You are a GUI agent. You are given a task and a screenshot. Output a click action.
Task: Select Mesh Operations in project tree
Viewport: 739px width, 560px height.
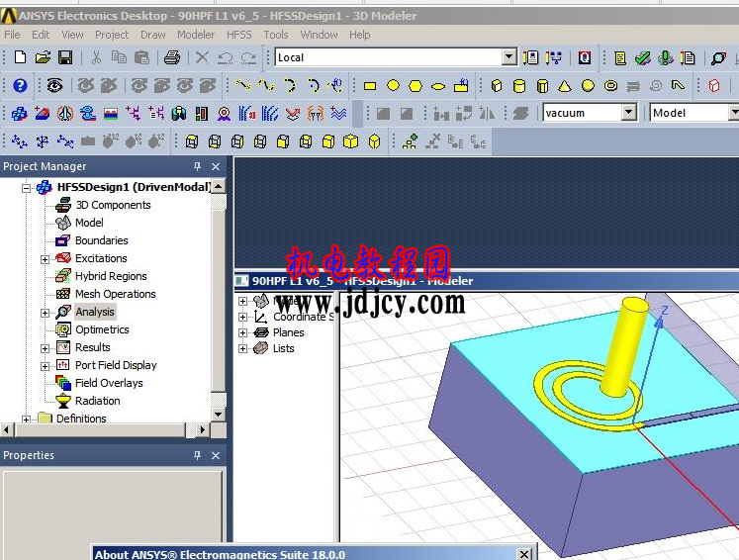(x=116, y=294)
